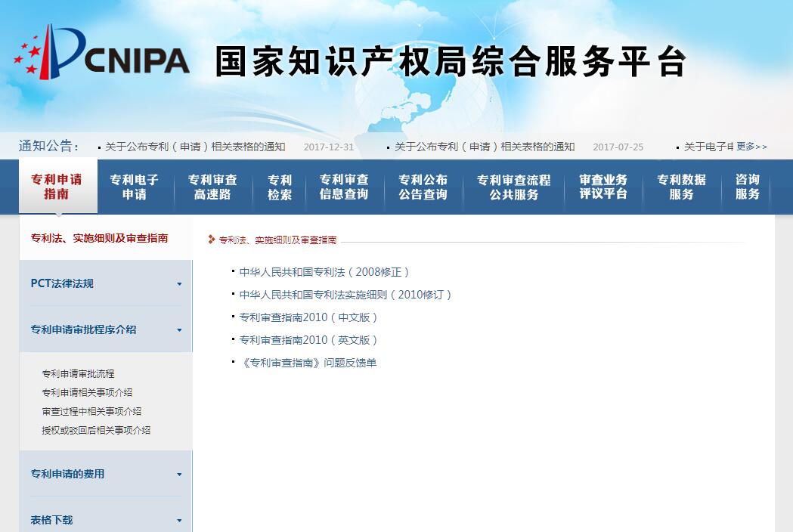Expand the 专利申请的费用 sidebar arrow
The image size is (793, 532).
click(179, 475)
